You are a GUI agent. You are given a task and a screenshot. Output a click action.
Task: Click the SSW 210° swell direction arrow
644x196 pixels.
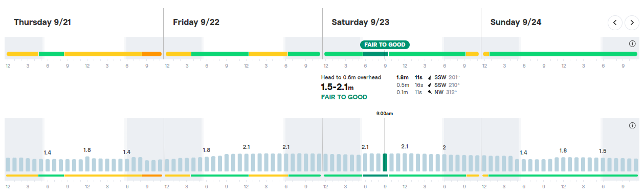pyautogui.click(x=430, y=85)
